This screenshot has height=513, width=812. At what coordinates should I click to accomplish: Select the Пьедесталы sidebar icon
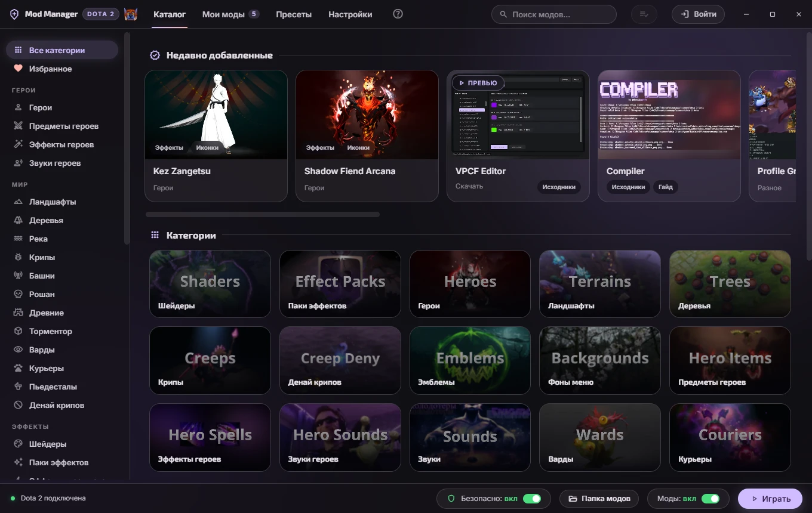click(x=18, y=387)
